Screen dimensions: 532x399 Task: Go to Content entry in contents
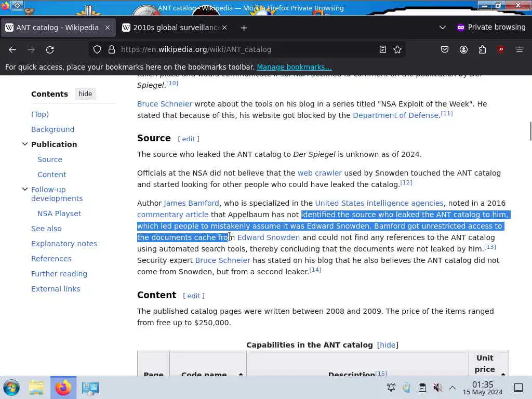pos(52,175)
